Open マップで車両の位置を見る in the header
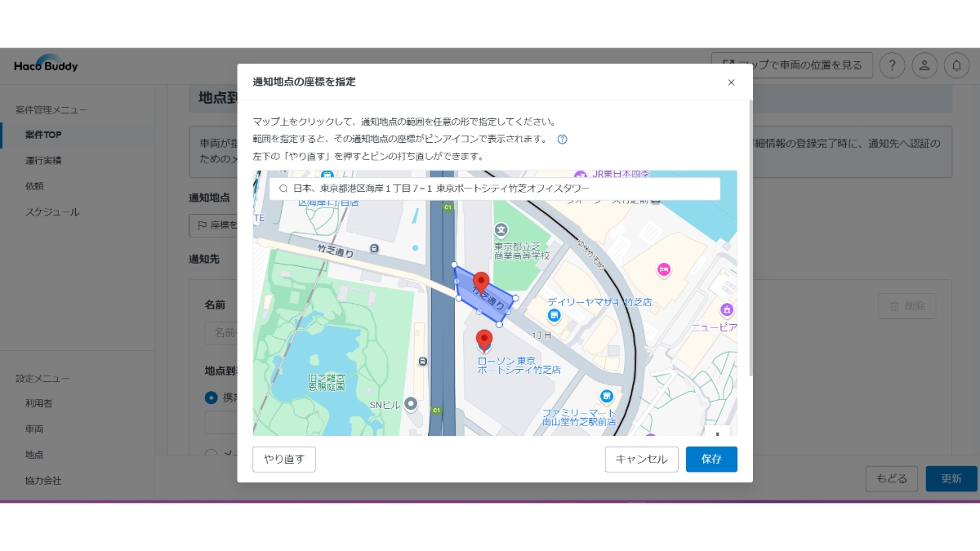The image size is (980, 551). point(792,65)
